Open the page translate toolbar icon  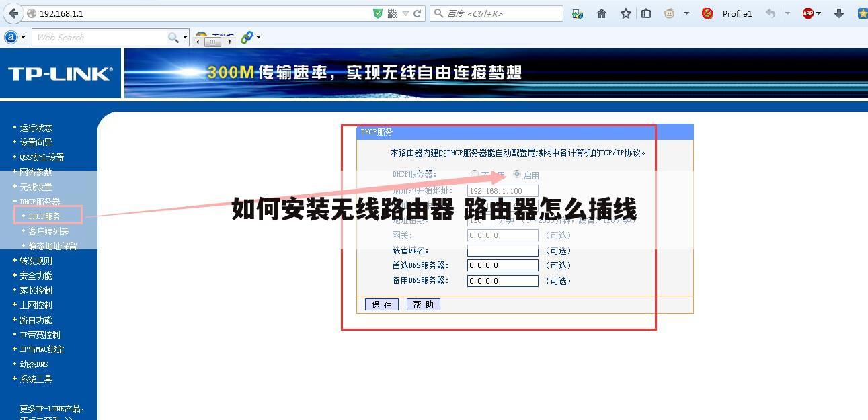[578, 13]
